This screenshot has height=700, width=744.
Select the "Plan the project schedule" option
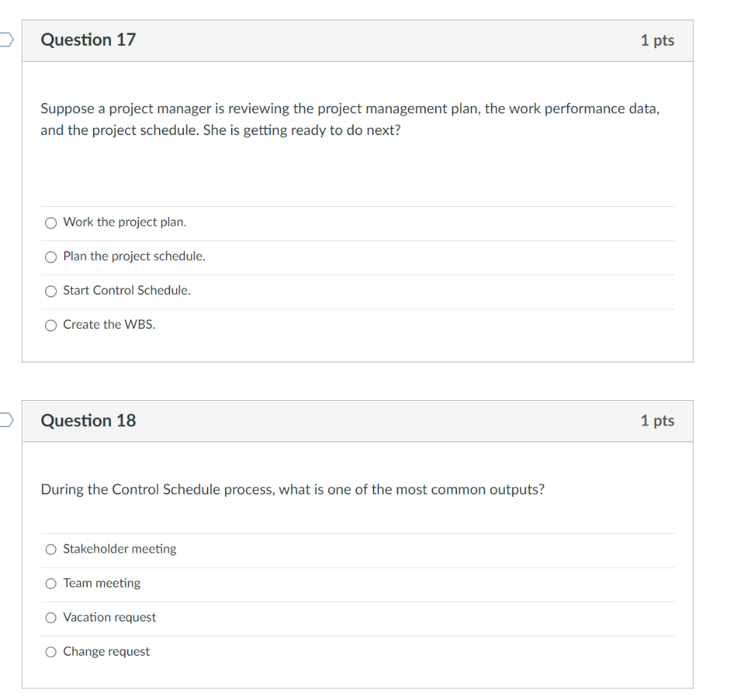click(x=51, y=256)
